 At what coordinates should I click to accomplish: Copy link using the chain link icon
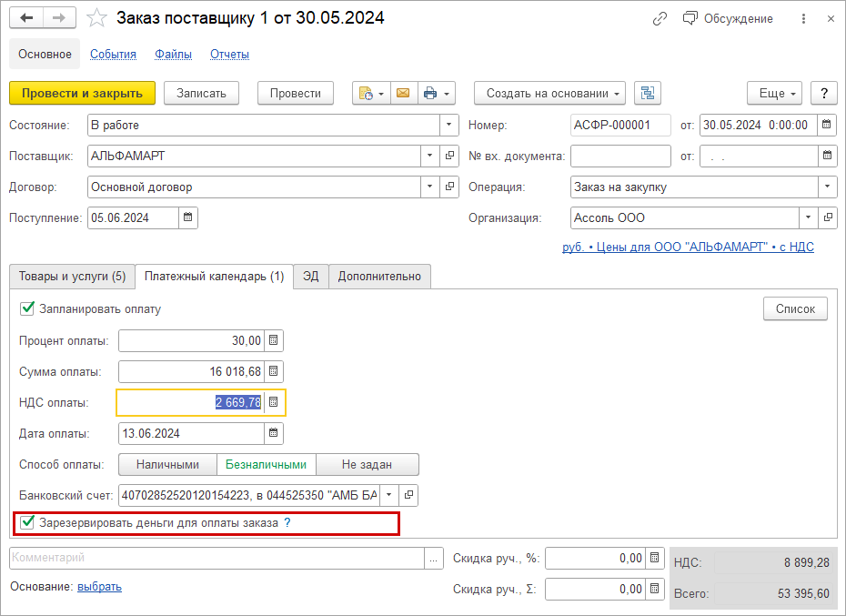661,18
